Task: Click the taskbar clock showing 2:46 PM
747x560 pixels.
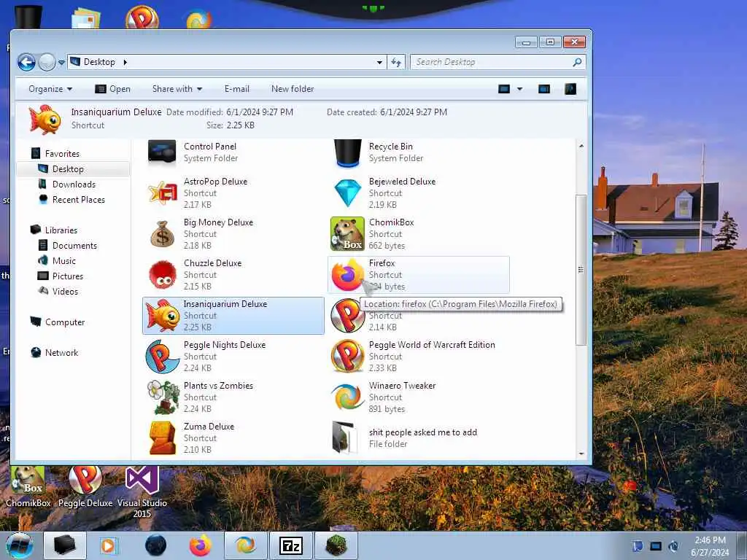Action: pos(710,546)
